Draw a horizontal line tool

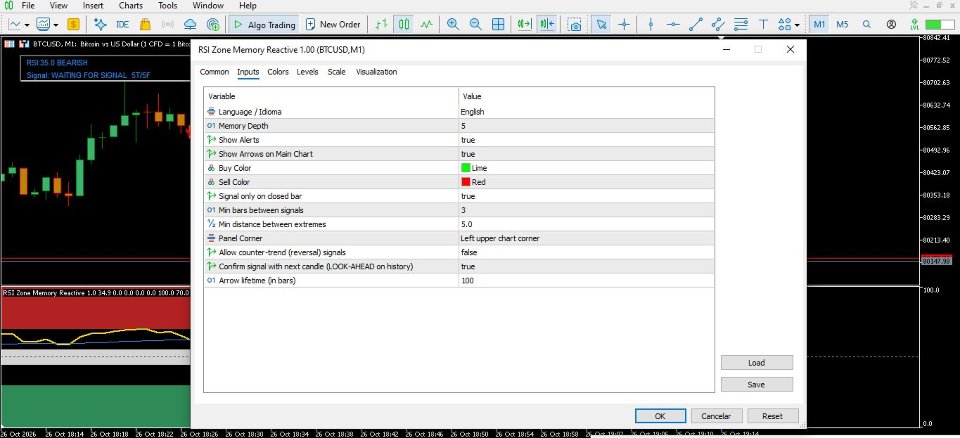tap(673, 25)
